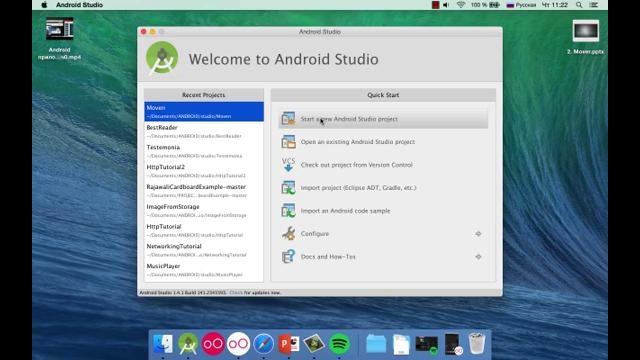The image size is (640, 360).
Task: Select the MusicPlayer recent project
Action: 204,270
